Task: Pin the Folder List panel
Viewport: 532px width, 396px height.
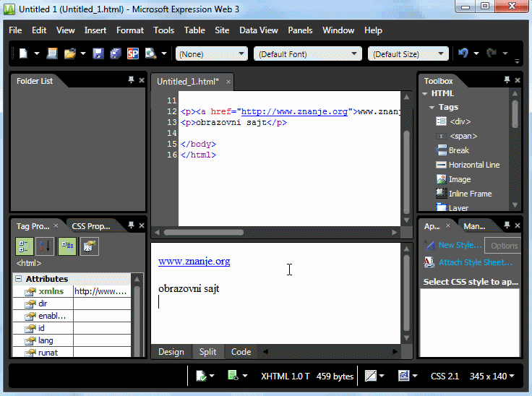Action: pyautogui.click(x=131, y=81)
